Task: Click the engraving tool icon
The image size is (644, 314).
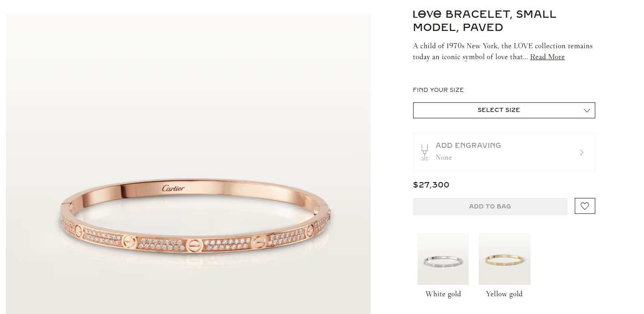Action: pyautogui.click(x=424, y=152)
